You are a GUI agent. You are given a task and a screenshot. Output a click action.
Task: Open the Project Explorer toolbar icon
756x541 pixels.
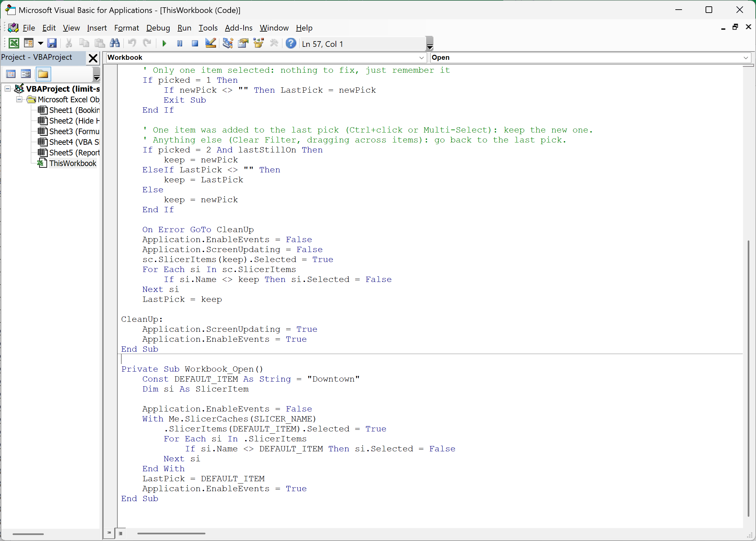click(228, 43)
